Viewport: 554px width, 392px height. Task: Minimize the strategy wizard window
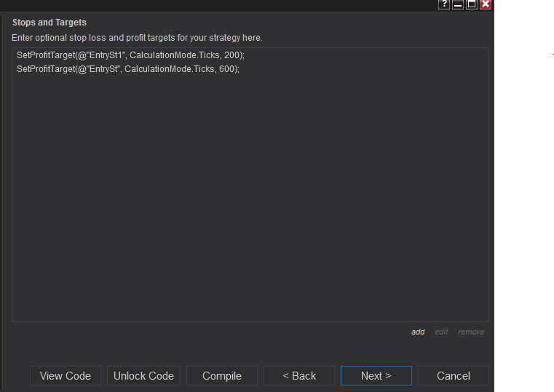458,4
